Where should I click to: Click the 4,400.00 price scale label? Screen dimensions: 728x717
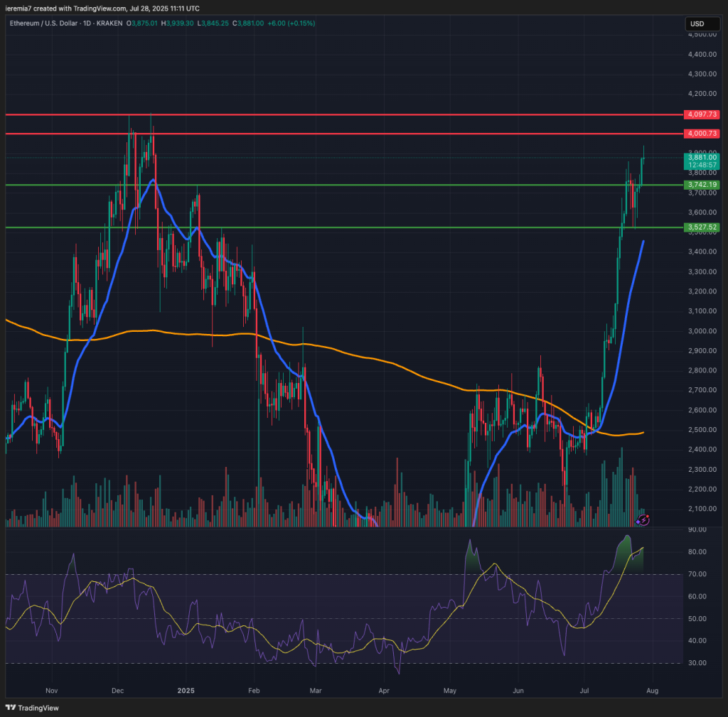pyautogui.click(x=702, y=54)
